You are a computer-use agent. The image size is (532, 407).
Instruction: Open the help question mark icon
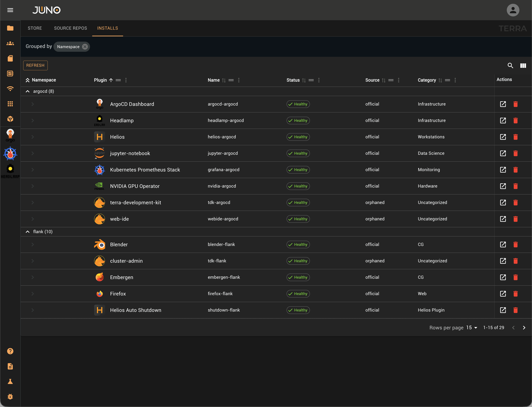coord(10,351)
